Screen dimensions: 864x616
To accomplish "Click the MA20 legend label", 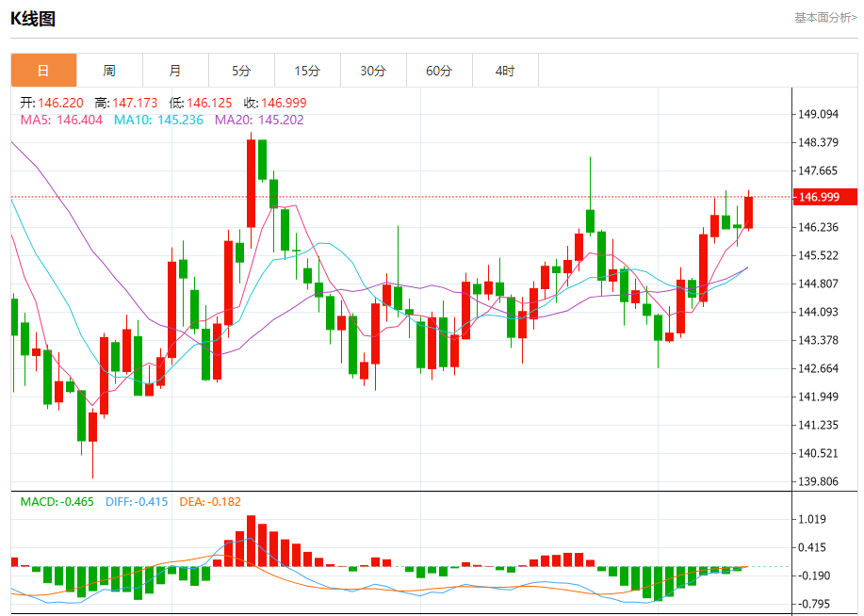I will coord(259,120).
